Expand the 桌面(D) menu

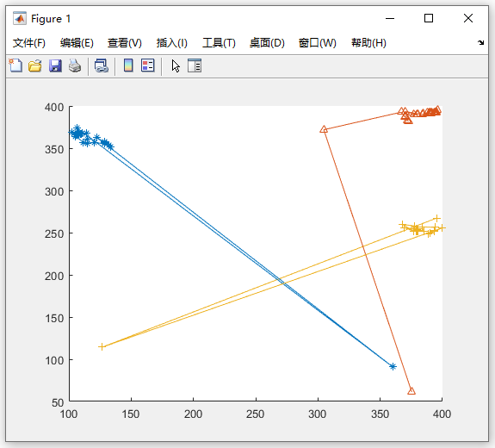point(267,43)
